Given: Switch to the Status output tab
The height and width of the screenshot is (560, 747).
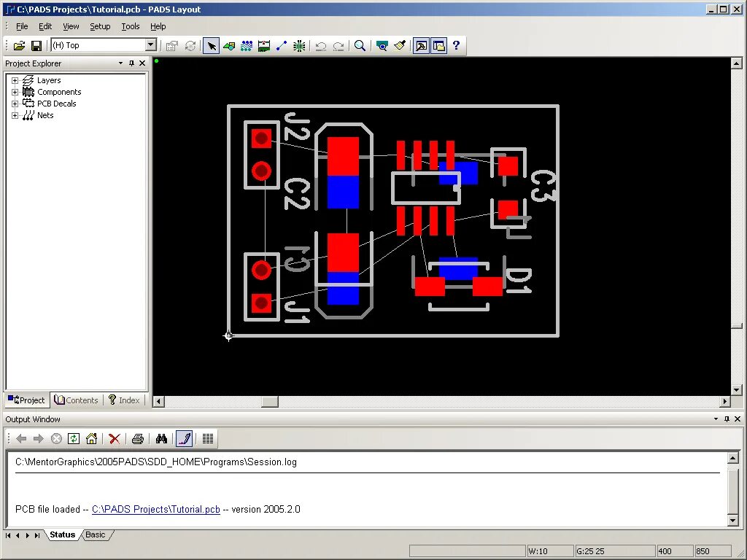Looking at the screenshot, I should [x=63, y=534].
